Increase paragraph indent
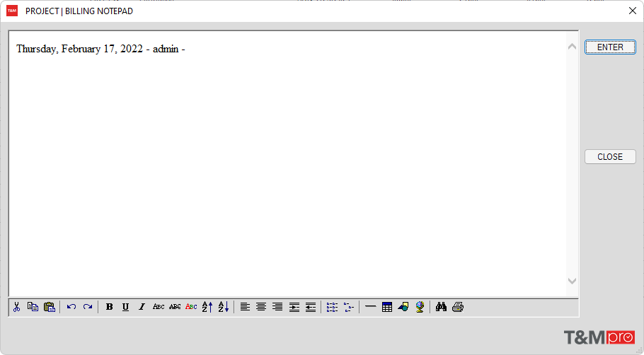Viewport: 644px width, 355px height. (294, 307)
